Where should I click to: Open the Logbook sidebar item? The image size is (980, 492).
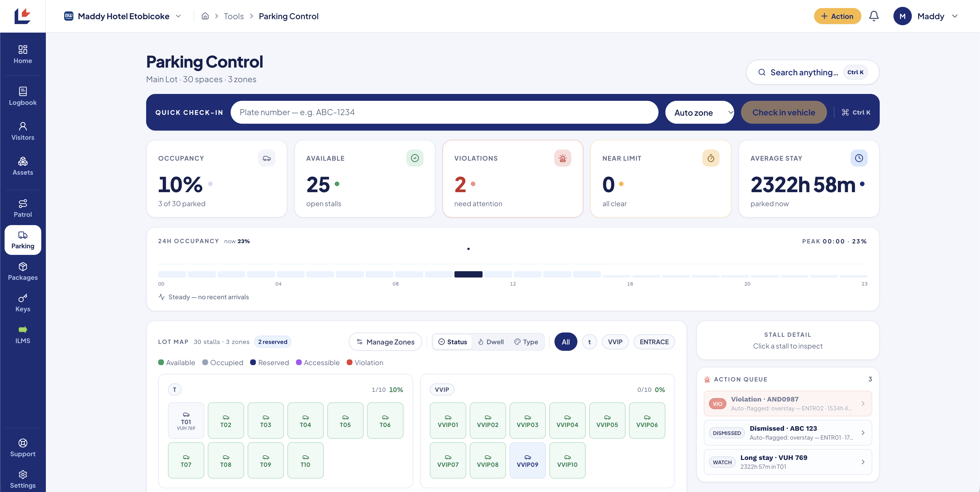pos(23,96)
